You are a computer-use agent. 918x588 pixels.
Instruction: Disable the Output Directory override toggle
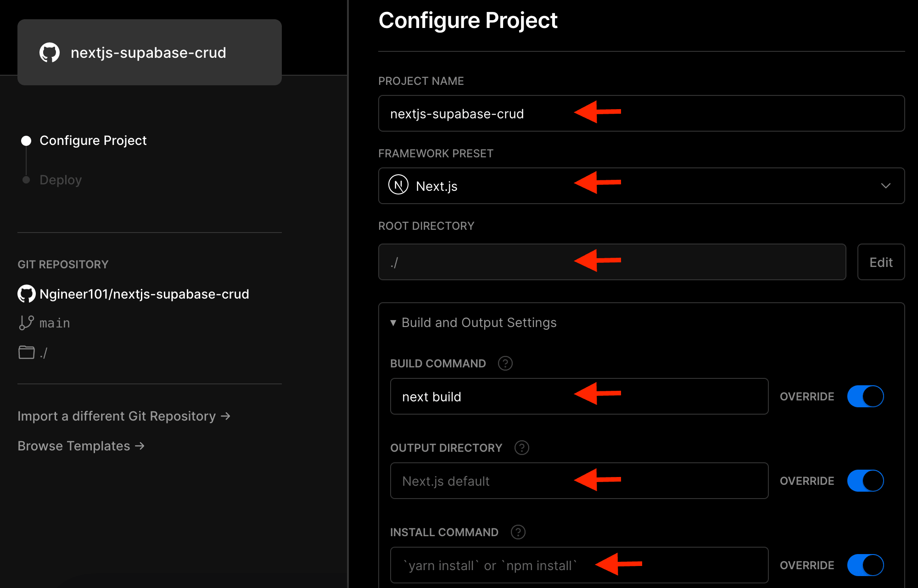pos(865,481)
